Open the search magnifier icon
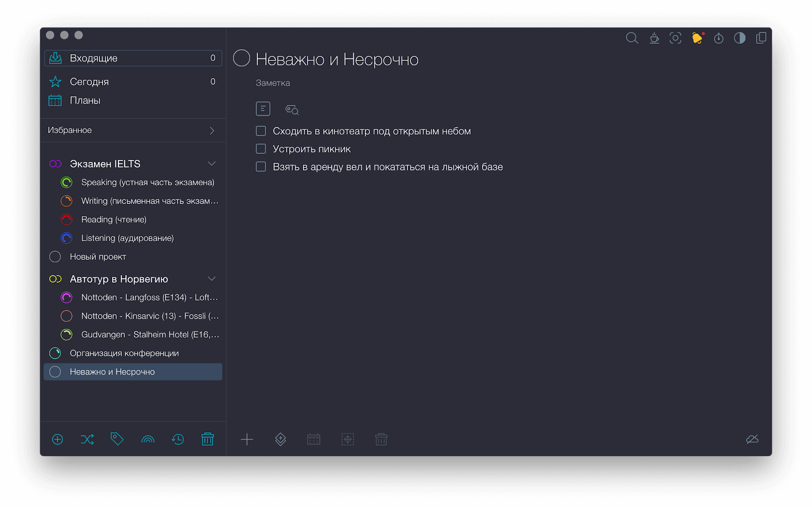812x509 pixels. (x=632, y=38)
